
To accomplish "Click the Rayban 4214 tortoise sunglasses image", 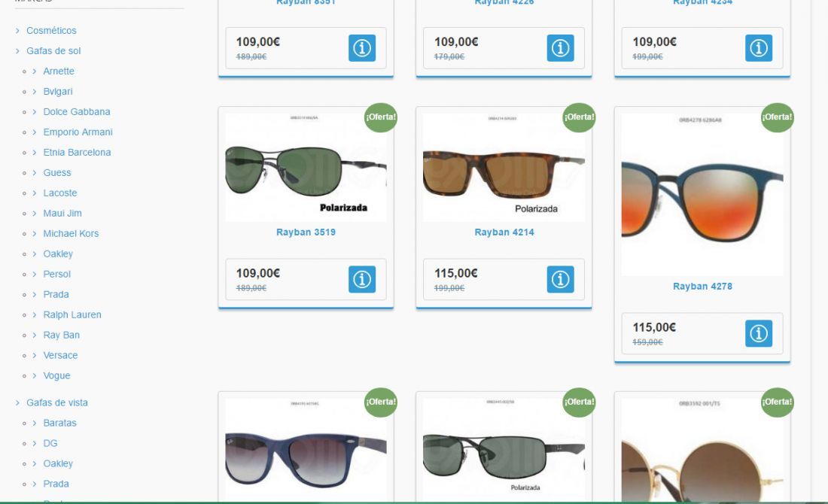I will (504, 167).
